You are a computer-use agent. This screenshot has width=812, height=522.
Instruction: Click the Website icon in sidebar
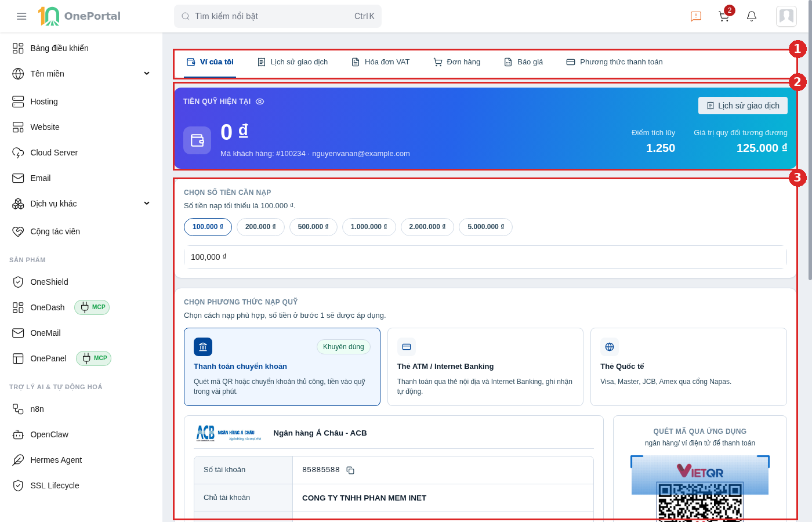(18, 127)
